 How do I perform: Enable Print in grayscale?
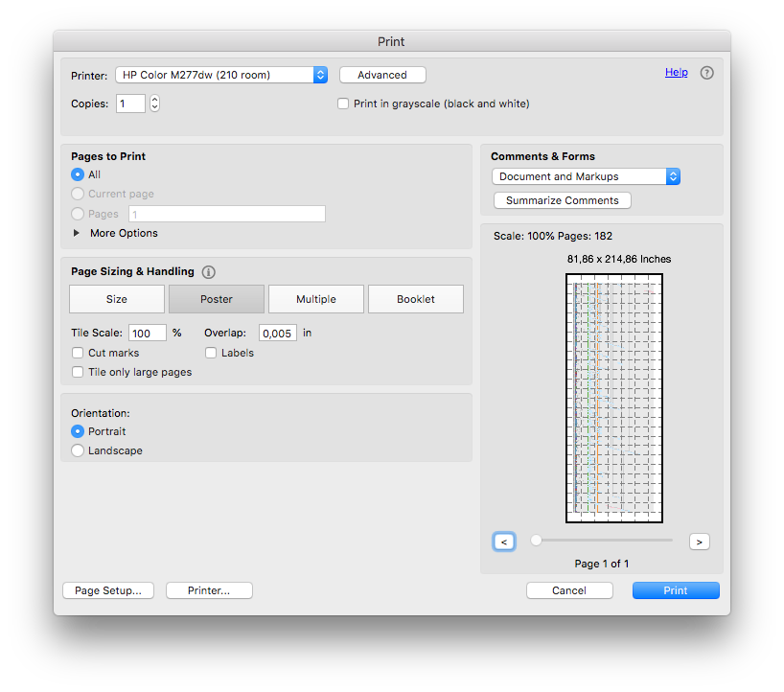pyautogui.click(x=342, y=104)
